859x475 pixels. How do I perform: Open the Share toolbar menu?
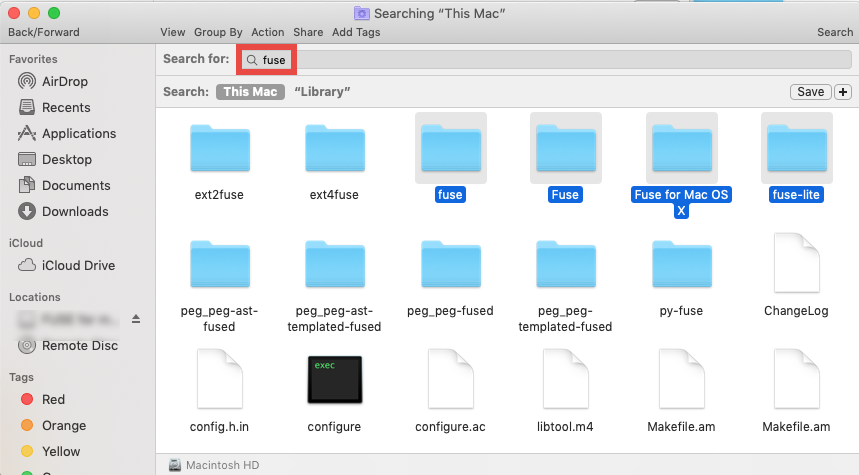[x=308, y=32]
